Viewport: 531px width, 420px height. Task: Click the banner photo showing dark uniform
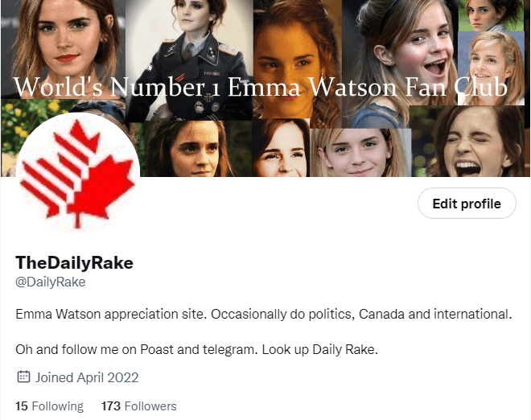coord(189,61)
